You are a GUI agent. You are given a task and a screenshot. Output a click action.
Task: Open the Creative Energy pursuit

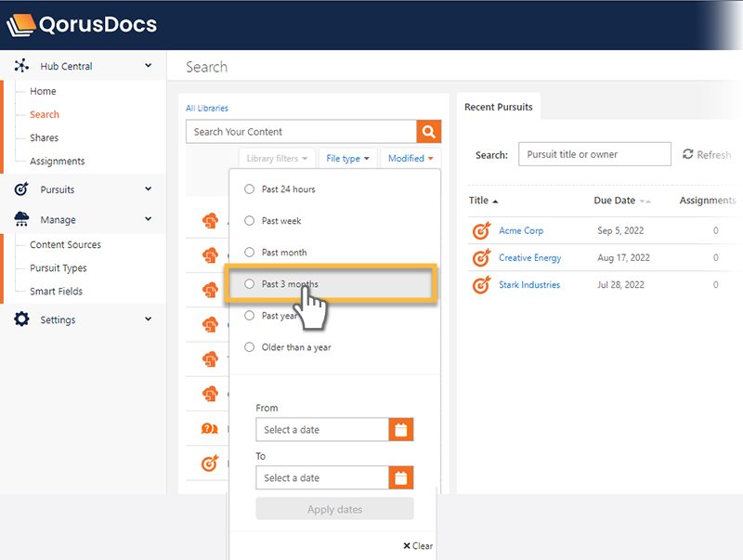coord(529,258)
